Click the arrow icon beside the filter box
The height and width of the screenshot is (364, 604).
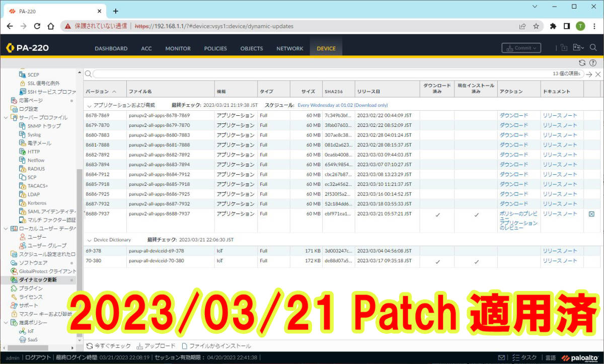589,74
